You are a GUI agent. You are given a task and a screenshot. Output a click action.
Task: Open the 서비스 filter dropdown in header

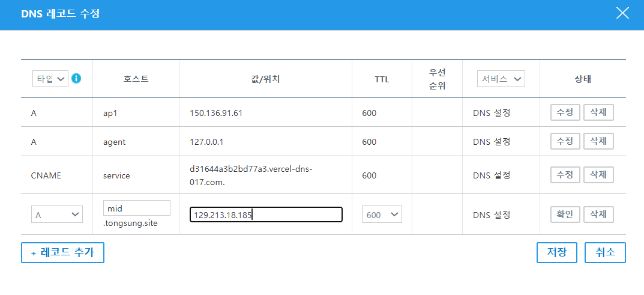click(501, 79)
